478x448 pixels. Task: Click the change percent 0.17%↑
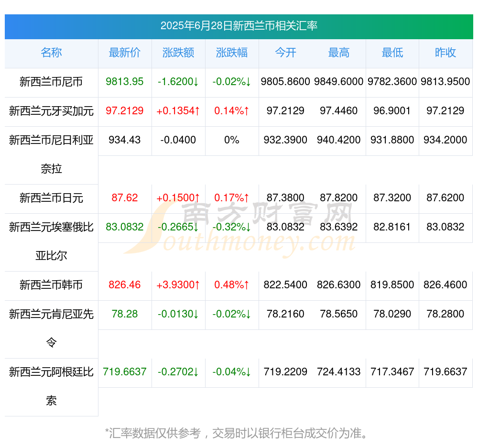coord(232,197)
